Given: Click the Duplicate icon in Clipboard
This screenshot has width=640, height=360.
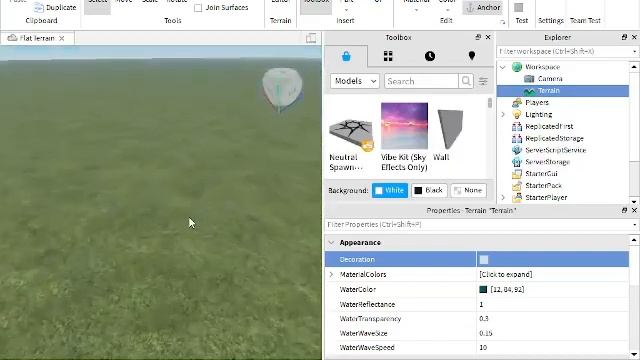Looking at the screenshot, I should [x=39, y=7].
